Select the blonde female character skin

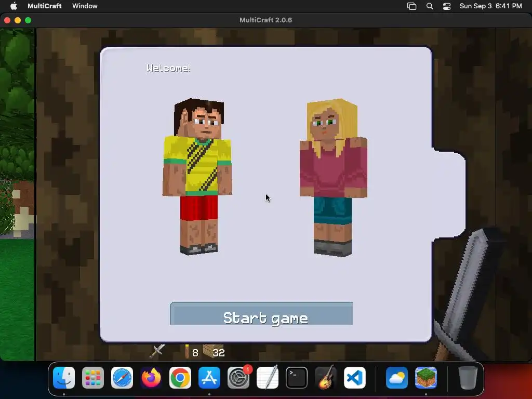tap(333, 177)
